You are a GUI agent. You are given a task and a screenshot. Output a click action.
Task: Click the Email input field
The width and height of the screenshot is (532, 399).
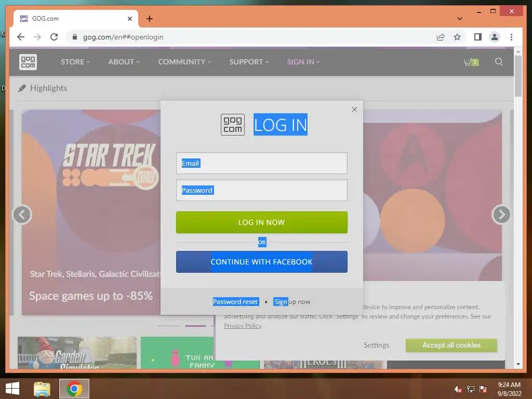coord(262,163)
